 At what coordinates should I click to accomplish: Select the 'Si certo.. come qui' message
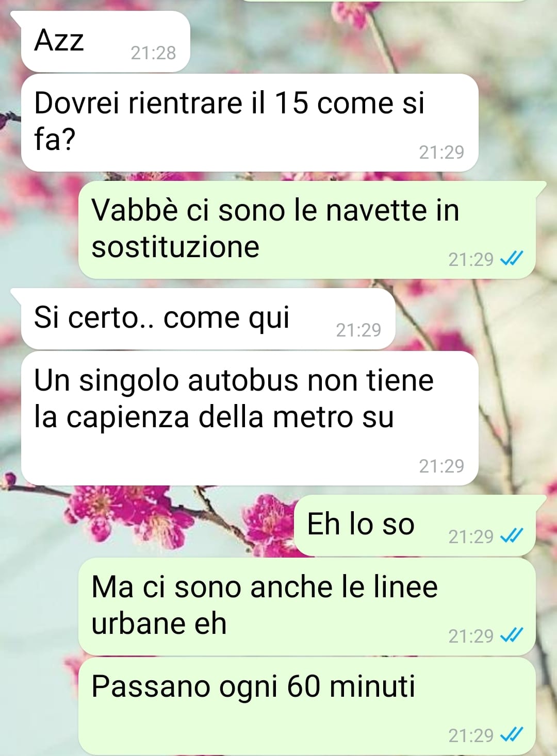click(x=208, y=318)
